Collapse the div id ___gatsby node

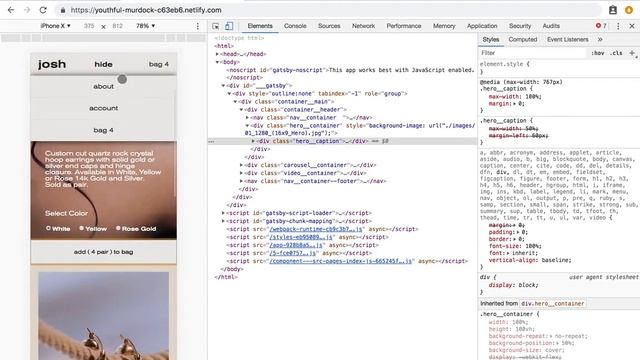click(223, 86)
